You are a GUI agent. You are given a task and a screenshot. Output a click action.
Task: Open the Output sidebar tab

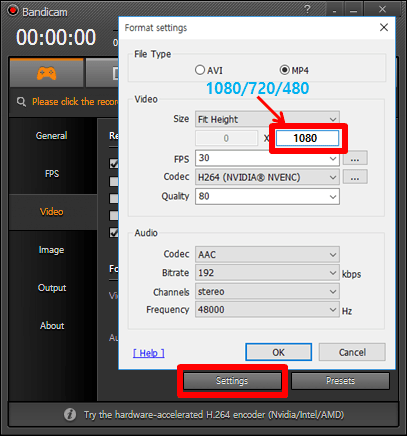tap(52, 288)
